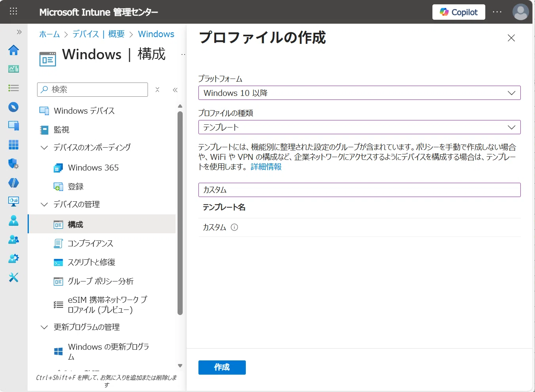Open the Dashboard chart icon
The image size is (535, 392).
coord(13,69)
